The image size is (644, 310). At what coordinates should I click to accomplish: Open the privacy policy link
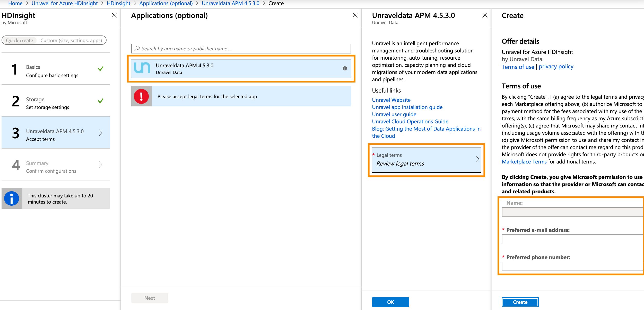(x=556, y=67)
